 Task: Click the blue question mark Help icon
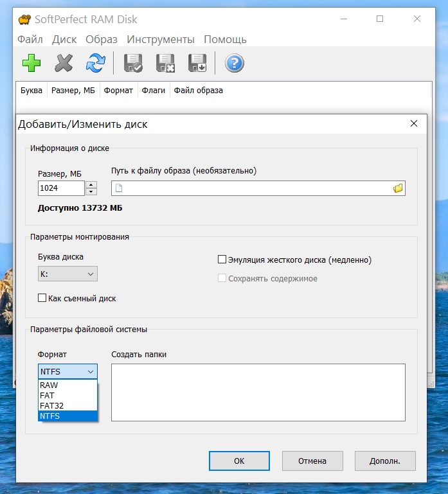point(234,63)
